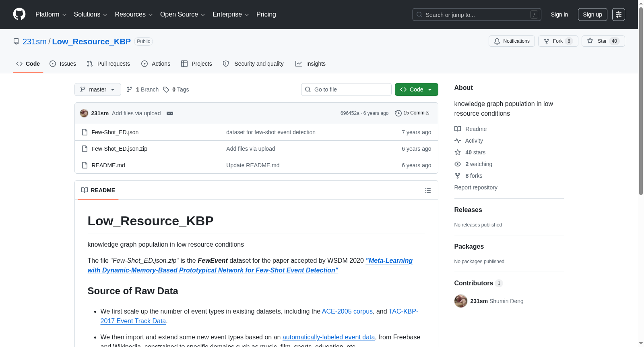Open the master branch selector
Screen dimensions: 644x347
(98, 89)
